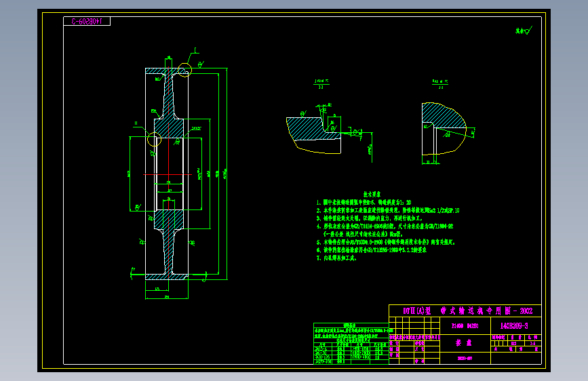Viewport: 588px width, 381px height.
Task: Click the detail I view scale label
Action: [x=321, y=83]
